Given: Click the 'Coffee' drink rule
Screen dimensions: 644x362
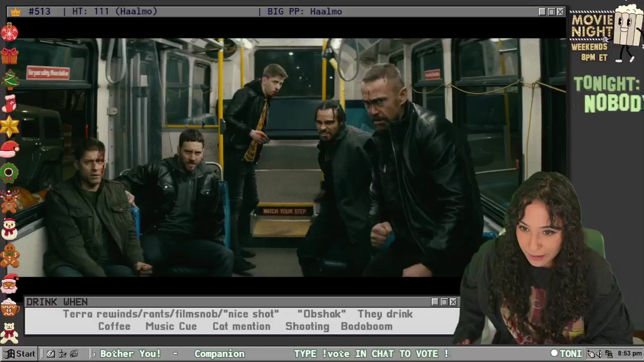Looking at the screenshot, I should coord(114,326).
